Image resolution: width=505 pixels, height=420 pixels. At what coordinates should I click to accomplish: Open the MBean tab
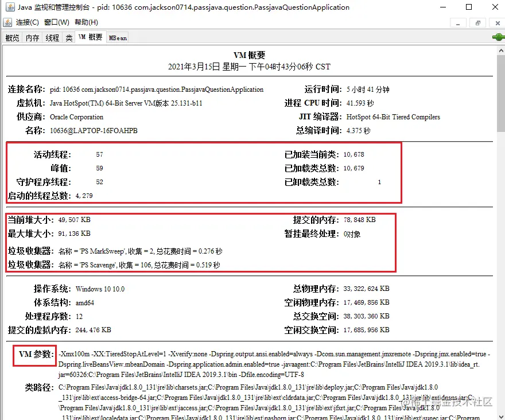(x=117, y=38)
